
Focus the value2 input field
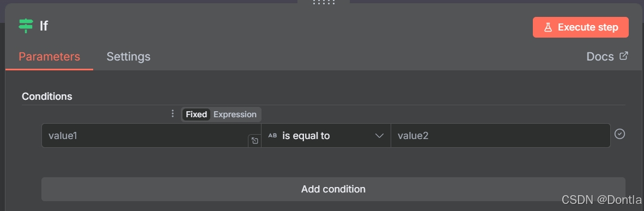(500, 136)
